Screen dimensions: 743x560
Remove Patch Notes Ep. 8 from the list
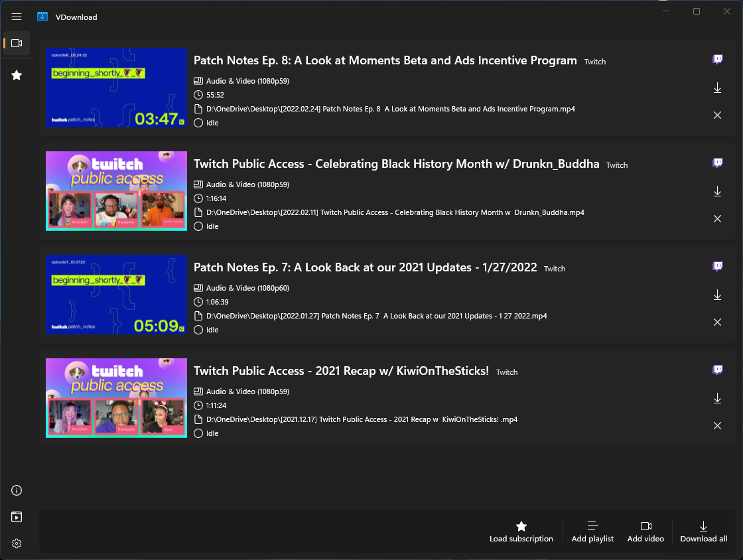pos(717,115)
